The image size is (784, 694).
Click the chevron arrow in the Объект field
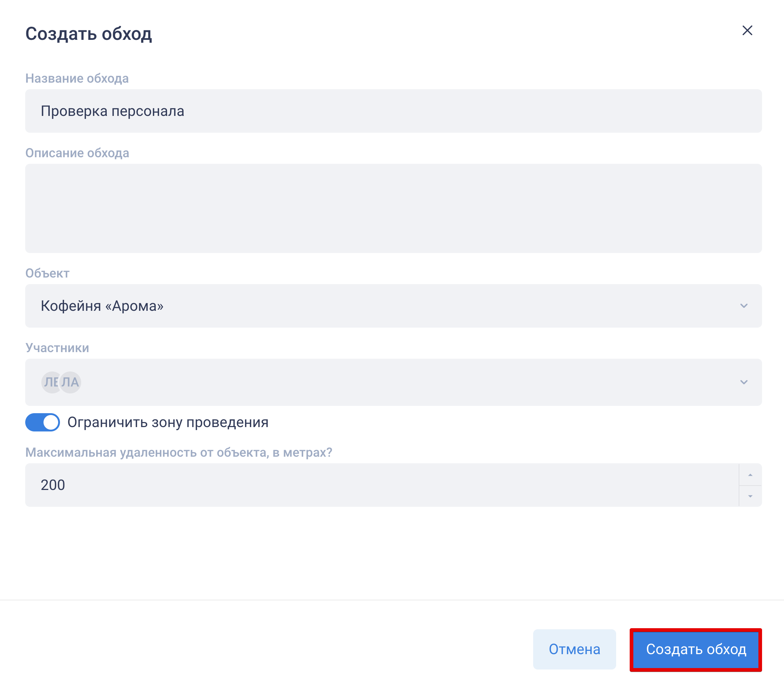click(x=744, y=306)
